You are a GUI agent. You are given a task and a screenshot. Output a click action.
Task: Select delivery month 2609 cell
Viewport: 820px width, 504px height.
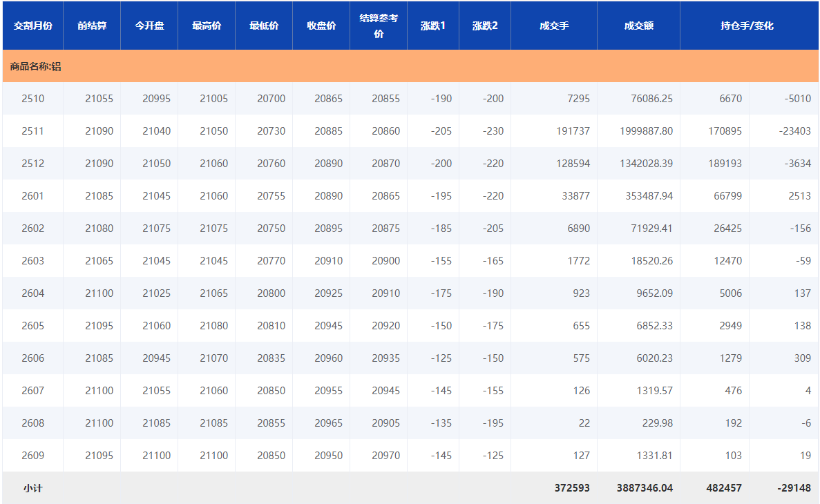32,456
